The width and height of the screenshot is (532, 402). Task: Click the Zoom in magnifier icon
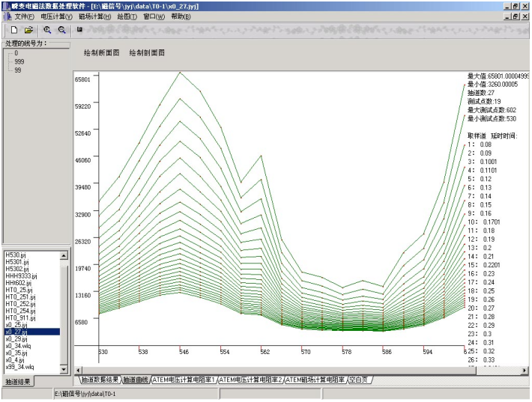47,30
